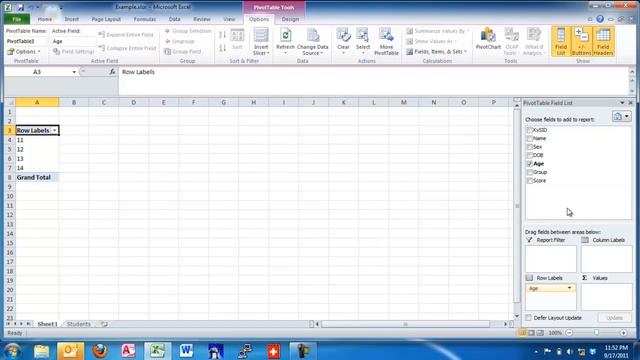Open Fields, Items, & Sets dropdown
The width and height of the screenshot is (640, 360).
point(436,52)
